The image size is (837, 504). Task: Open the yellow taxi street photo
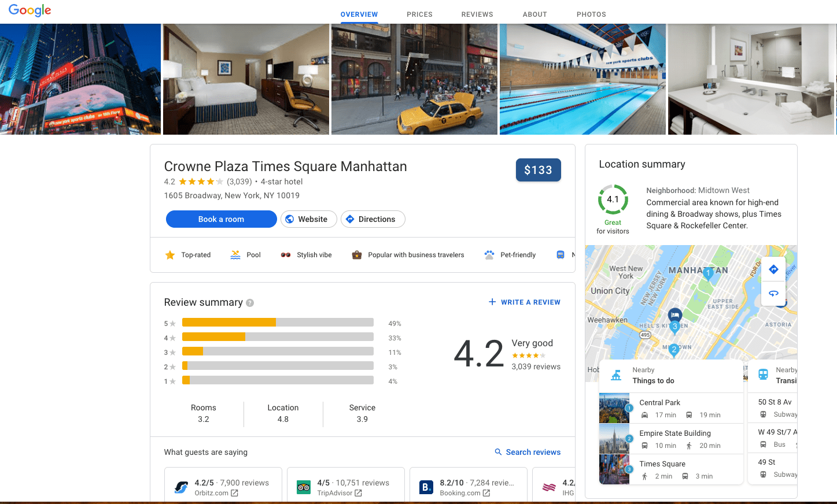pyautogui.click(x=414, y=79)
